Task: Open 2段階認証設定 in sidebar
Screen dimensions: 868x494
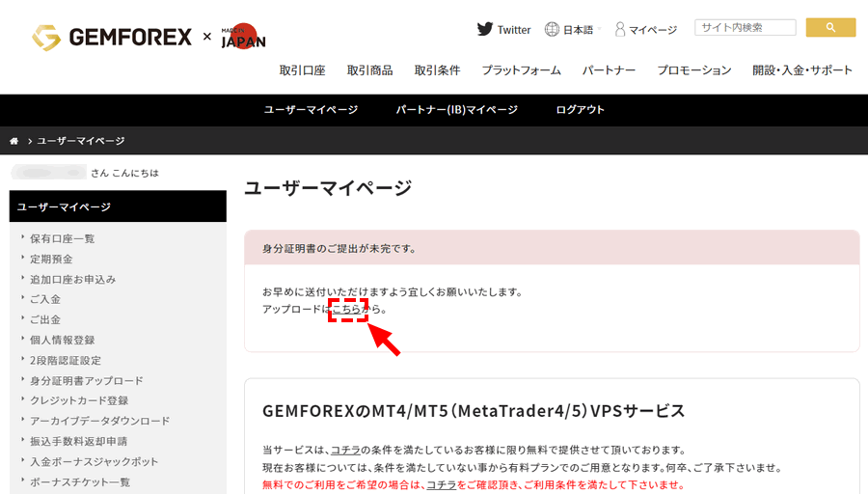Action: click(x=66, y=361)
